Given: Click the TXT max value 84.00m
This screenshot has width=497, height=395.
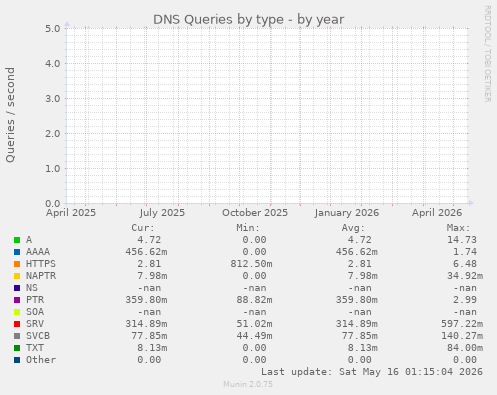Looking at the screenshot, I should pyautogui.click(x=465, y=348).
